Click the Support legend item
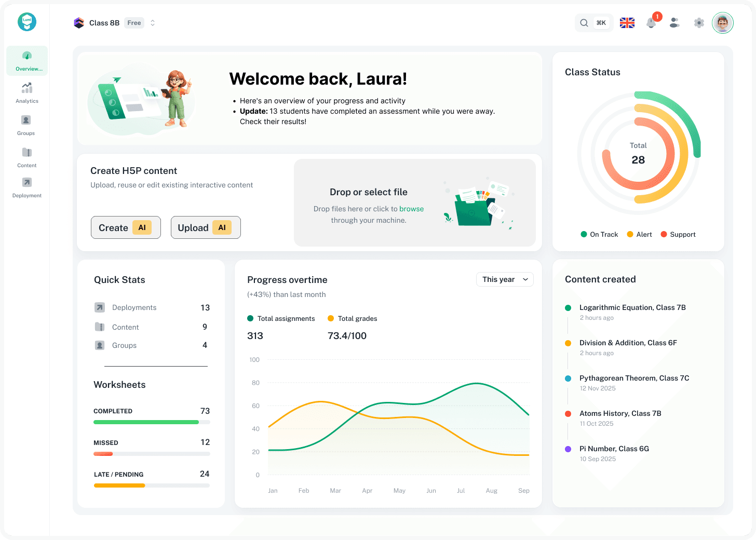Viewport: 756px width, 540px height. click(x=678, y=234)
